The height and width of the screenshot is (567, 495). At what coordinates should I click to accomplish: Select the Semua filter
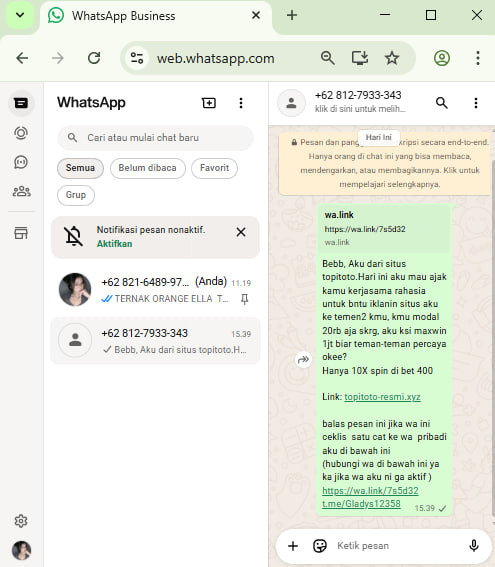pos(80,168)
